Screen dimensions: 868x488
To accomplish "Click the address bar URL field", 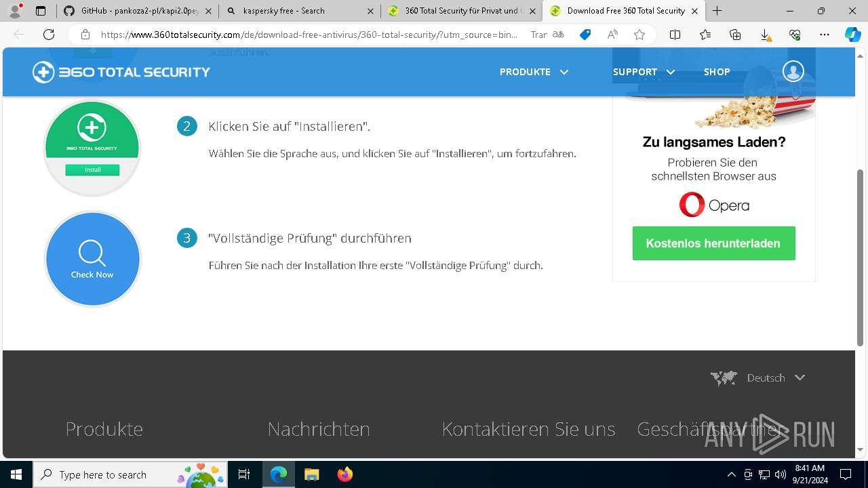I will click(309, 35).
